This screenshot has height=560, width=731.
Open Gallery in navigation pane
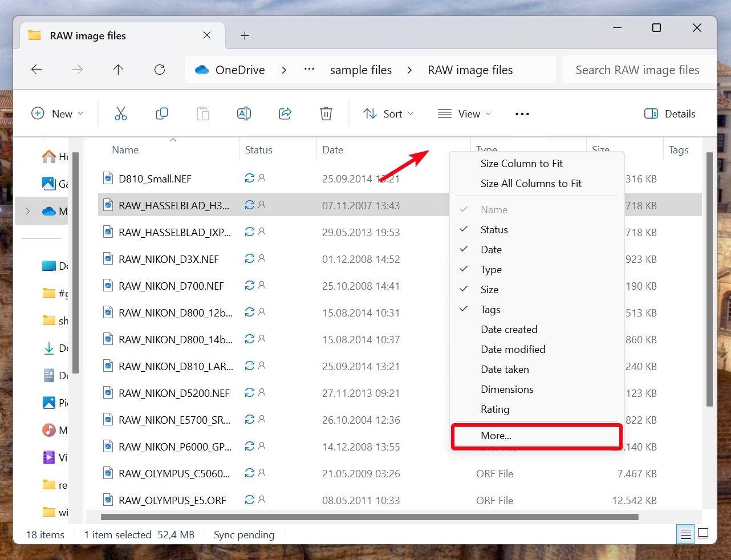54,184
